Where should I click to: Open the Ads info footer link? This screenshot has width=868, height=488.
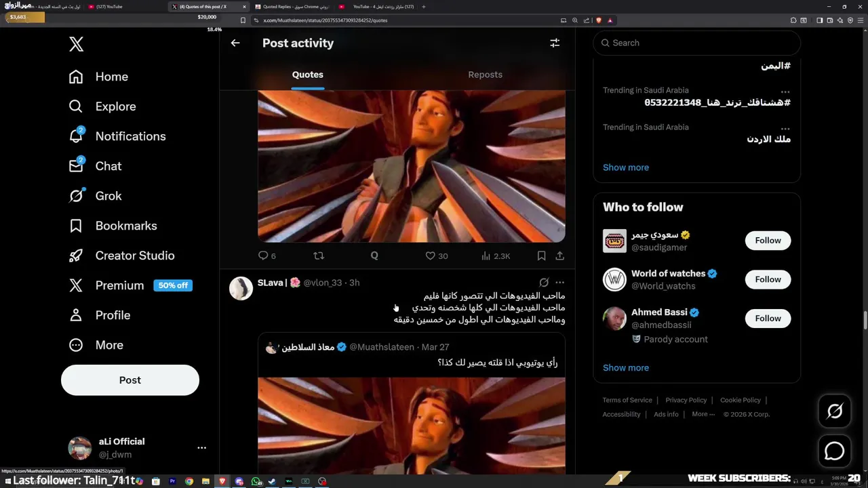pyautogui.click(x=666, y=414)
